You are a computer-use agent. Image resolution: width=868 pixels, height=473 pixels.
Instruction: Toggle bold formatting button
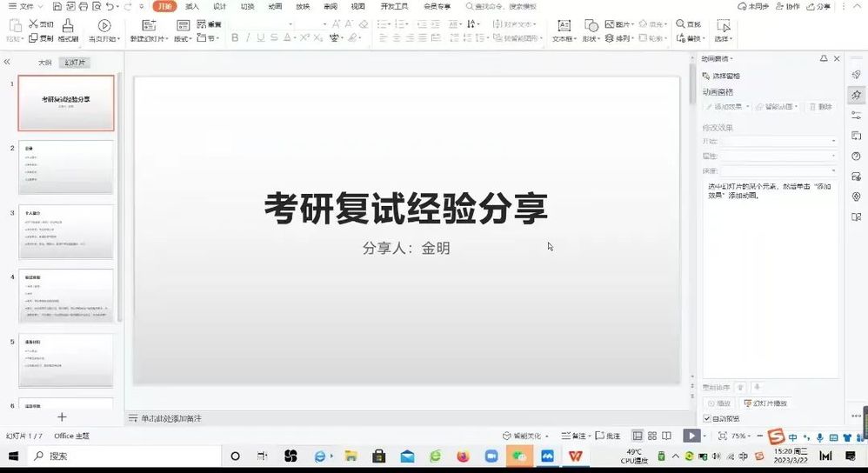(x=235, y=38)
